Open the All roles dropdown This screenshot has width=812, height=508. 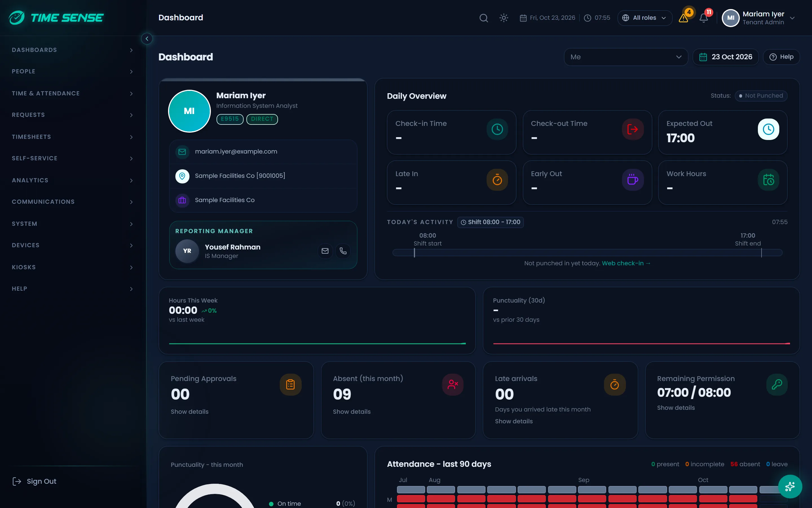645,18
